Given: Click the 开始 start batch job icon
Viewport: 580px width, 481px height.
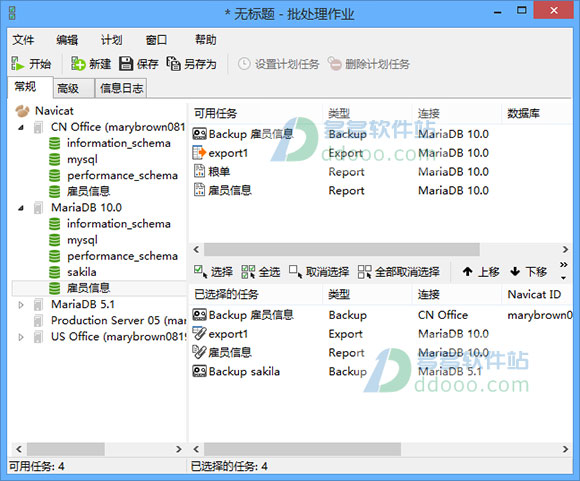Looking at the screenshot, I should click(17, 64).
